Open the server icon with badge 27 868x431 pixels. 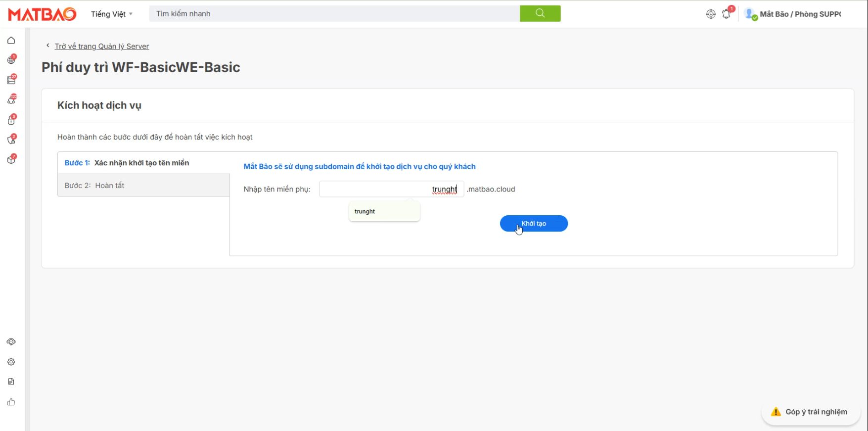point(11,80)
